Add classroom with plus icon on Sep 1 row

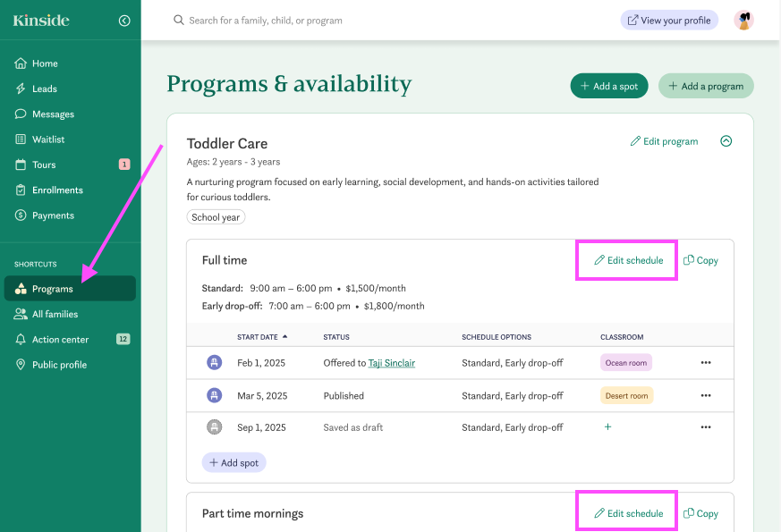[x=608, y=427]
